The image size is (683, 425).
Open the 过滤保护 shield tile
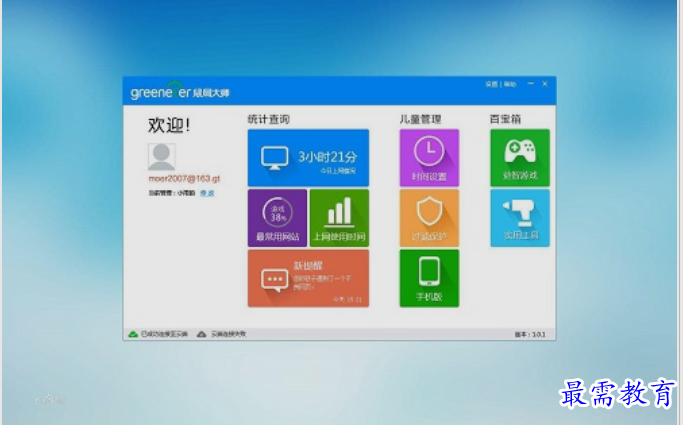click(429, 218)
